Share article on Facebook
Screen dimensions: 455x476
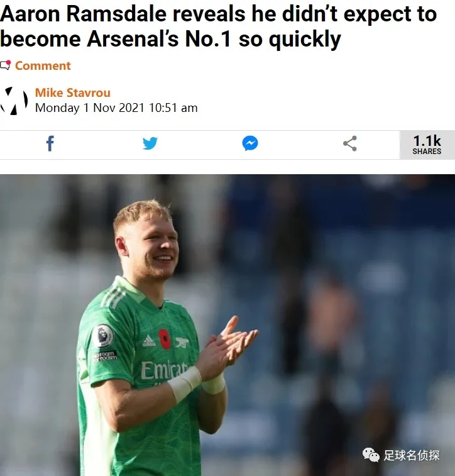pos(50,143)
